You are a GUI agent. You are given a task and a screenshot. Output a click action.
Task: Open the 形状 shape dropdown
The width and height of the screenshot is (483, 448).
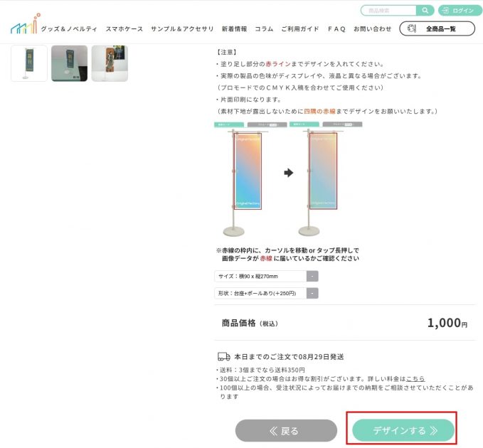click(266, 293)
